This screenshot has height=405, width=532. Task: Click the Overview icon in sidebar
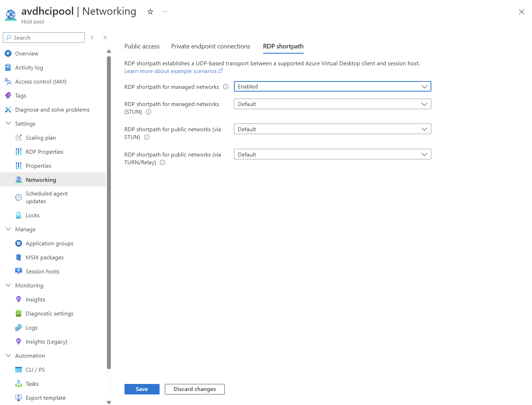point(8,53)
